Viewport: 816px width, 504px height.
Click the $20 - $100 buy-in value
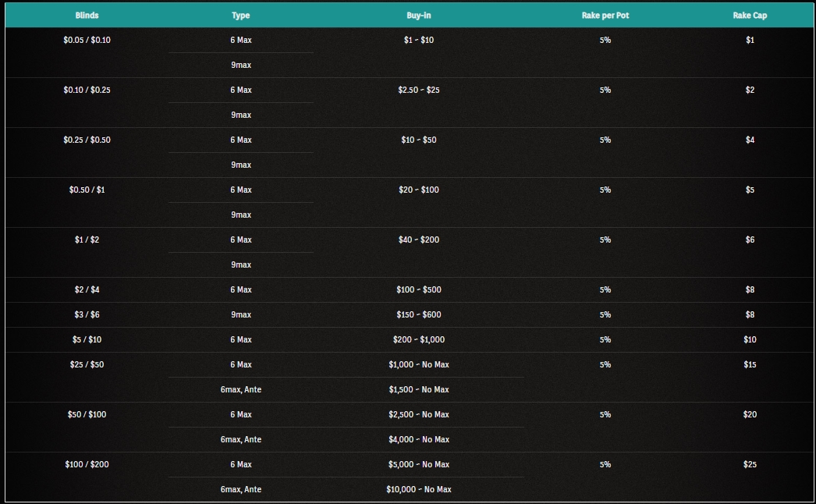tap(419, 190)
